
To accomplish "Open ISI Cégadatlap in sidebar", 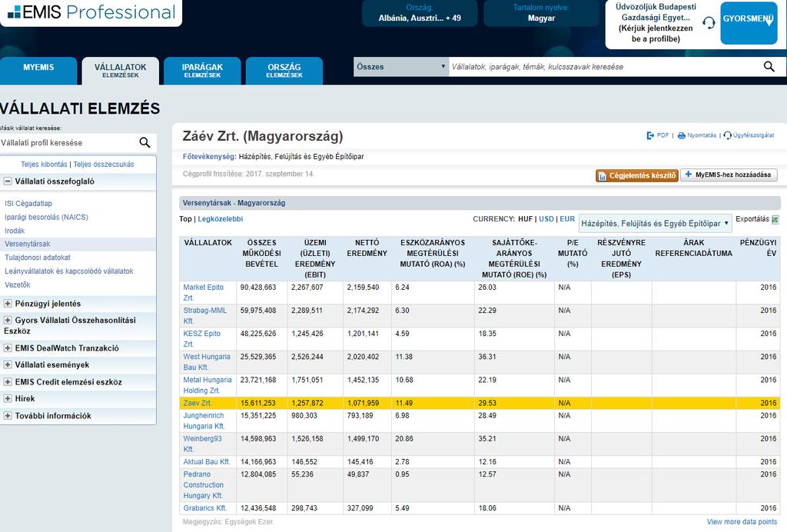I will pyautogui.click(x=28, y=203).
